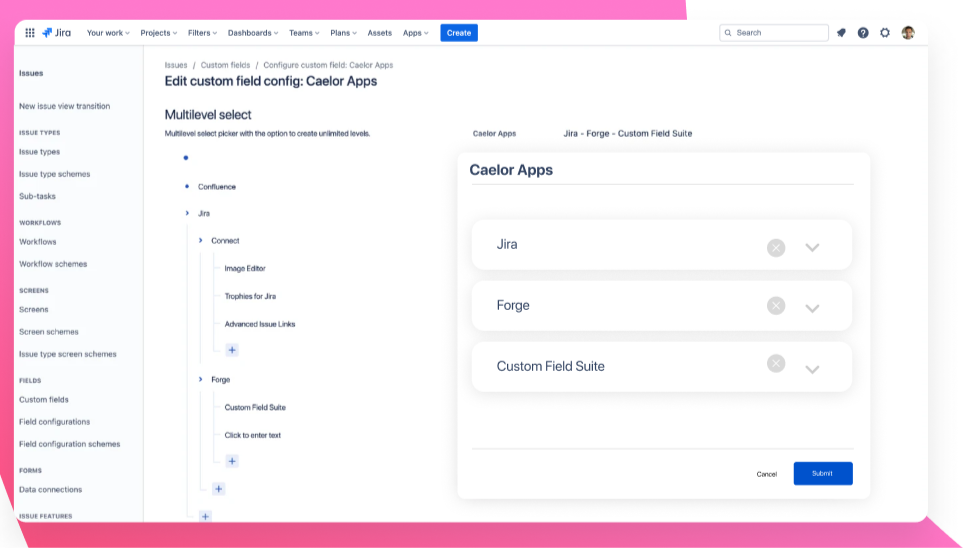
Task: Open the Teams menu
Action: click(304, 33)
